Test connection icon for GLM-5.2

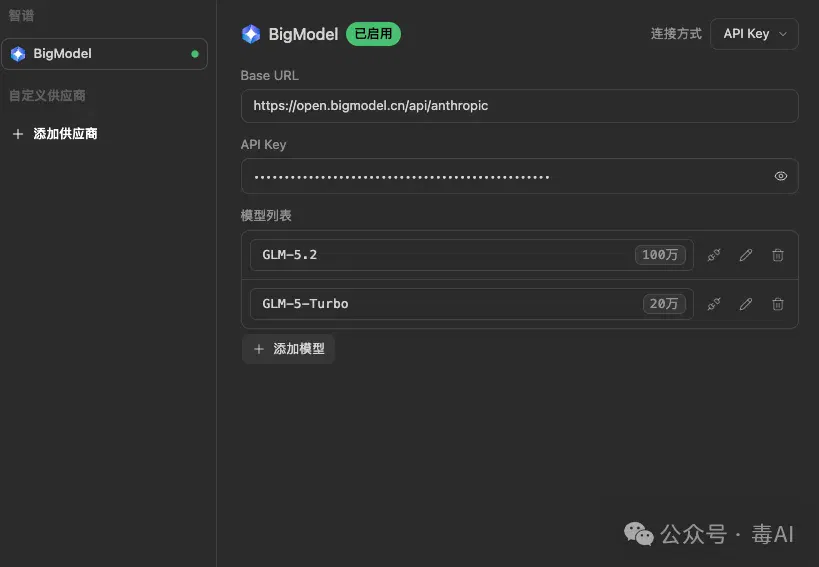(x=713, y=255)
